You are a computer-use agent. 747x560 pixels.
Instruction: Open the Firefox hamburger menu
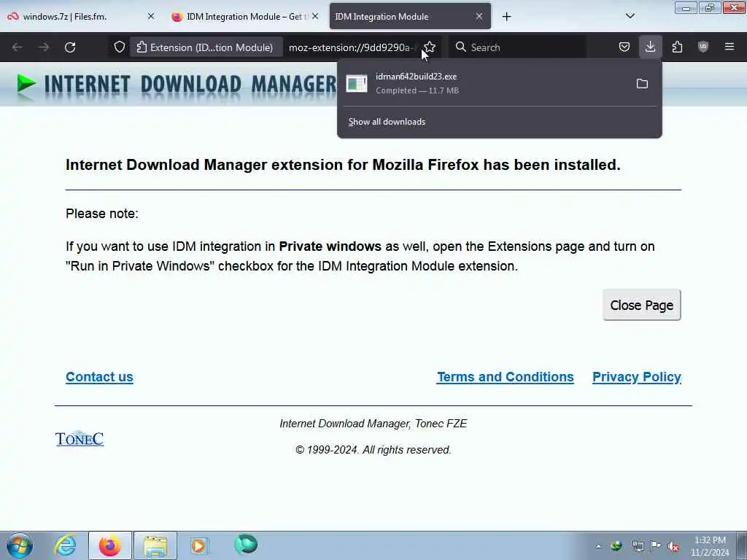pos(729,47)
